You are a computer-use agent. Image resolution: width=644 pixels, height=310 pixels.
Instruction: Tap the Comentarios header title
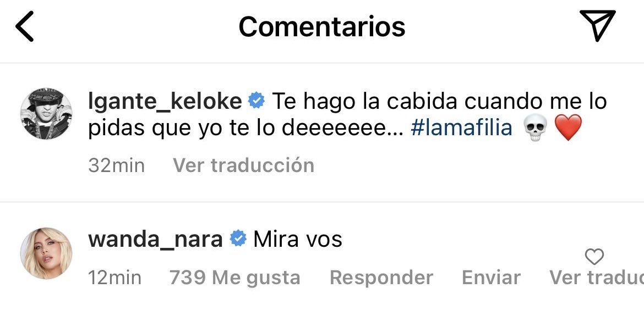(322, 26)
